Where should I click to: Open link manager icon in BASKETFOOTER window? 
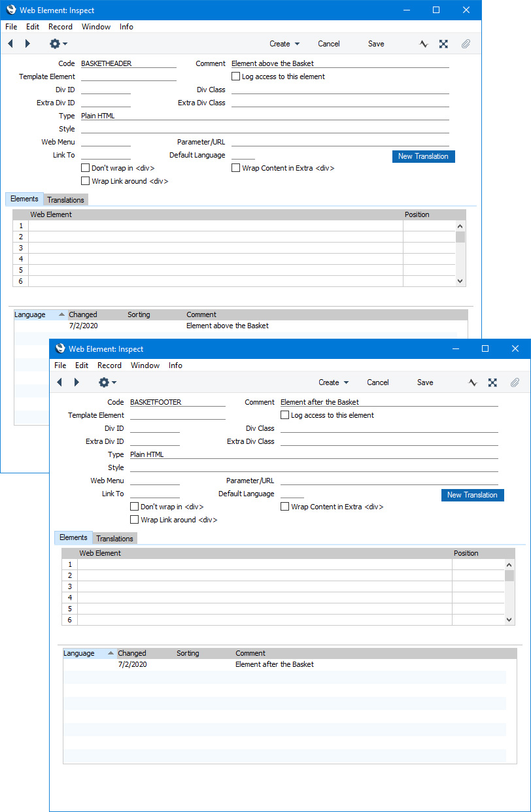click(492, 382)
